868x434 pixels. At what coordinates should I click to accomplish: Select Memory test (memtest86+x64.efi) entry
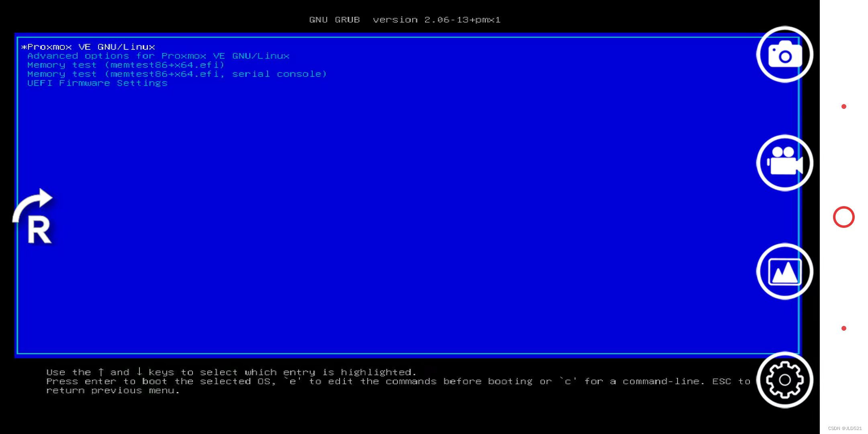pos(126,65)
